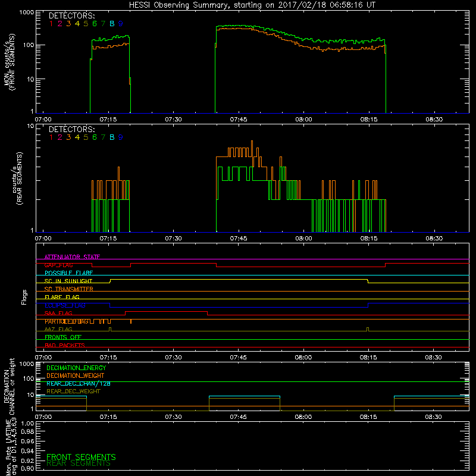Click the 08:15 time label under front segments panel
Image resolution: width=476 pixels, height=476 pixels.
369,120
